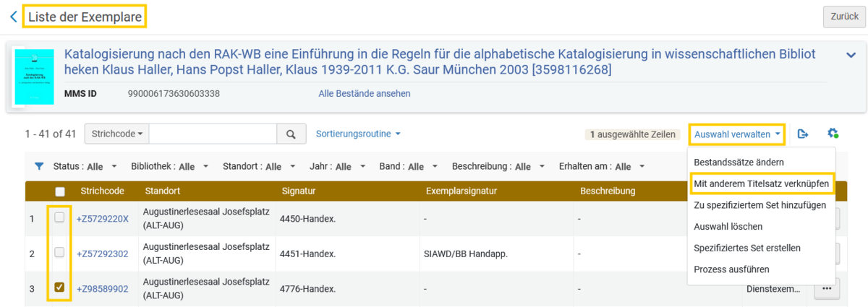Open the Bibliothek filter dropdown

pos(170,166)
